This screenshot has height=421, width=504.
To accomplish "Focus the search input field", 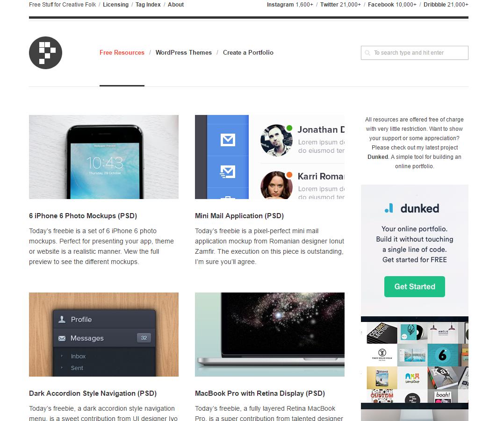I will (415, 53).
